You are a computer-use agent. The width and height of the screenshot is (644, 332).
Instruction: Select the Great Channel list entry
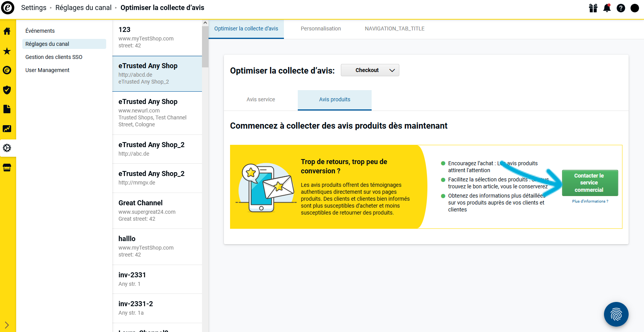point(157,211)
